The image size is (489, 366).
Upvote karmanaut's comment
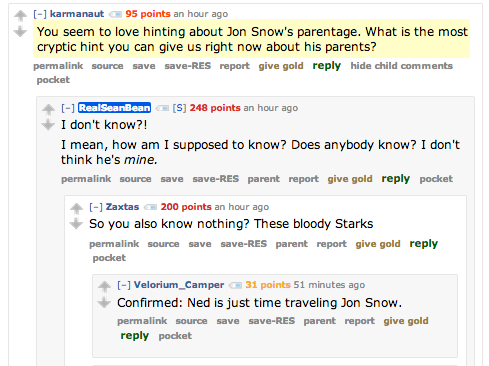[20, 16]
